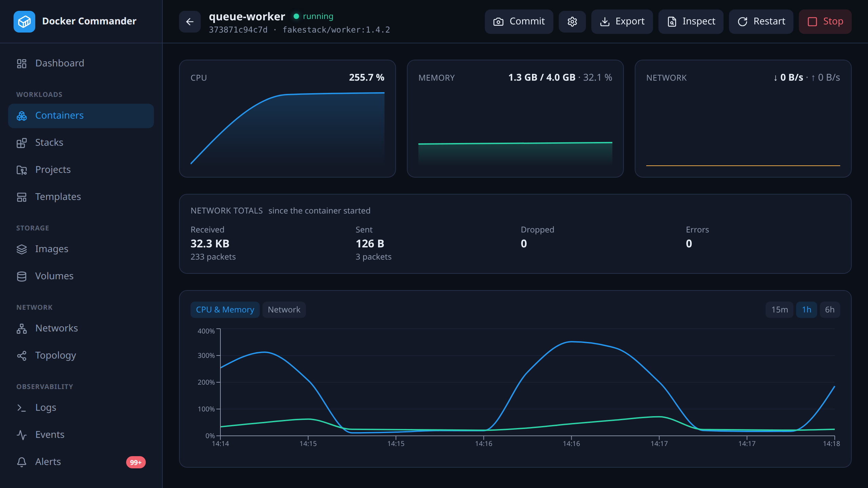Click the Templates layout icon
The image size is (868, 488).
[22, 197]
